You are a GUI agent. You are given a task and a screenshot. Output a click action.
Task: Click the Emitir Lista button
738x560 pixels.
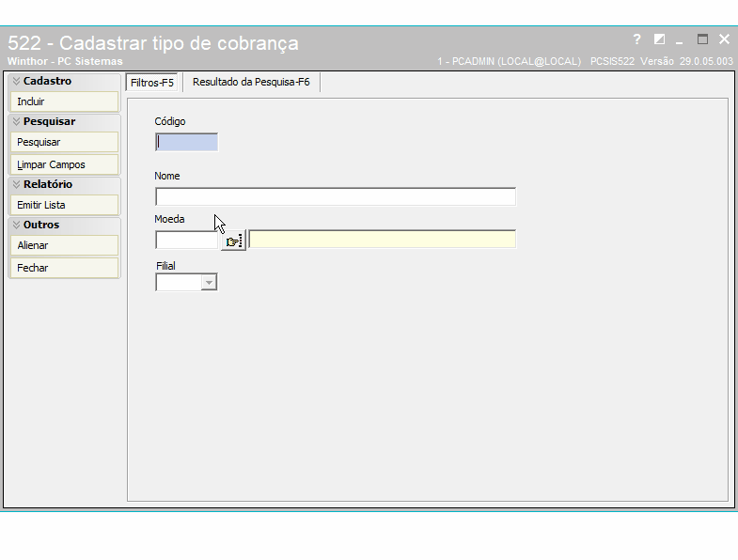65,205
